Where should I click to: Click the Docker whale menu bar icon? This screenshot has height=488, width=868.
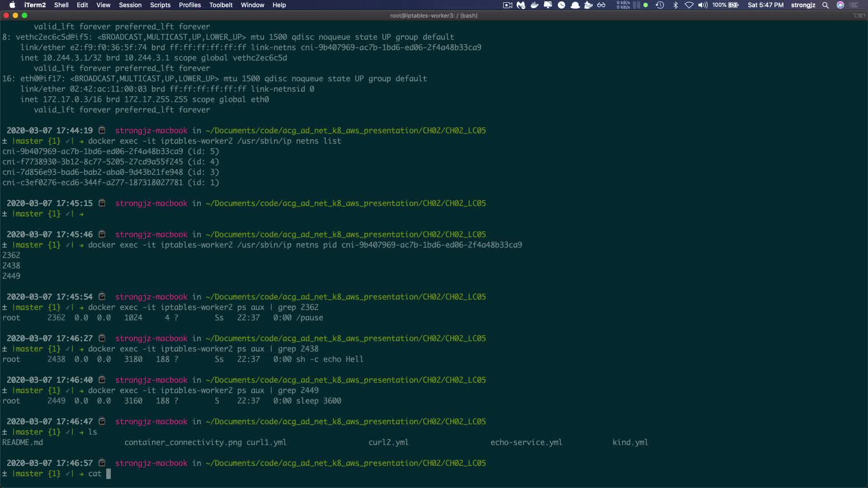tap(534, 5)
